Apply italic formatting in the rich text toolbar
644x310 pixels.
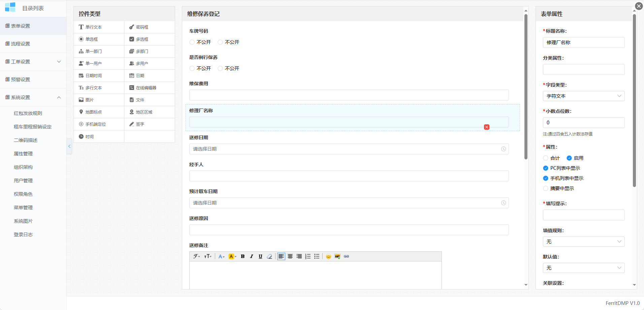coord(251,256)
